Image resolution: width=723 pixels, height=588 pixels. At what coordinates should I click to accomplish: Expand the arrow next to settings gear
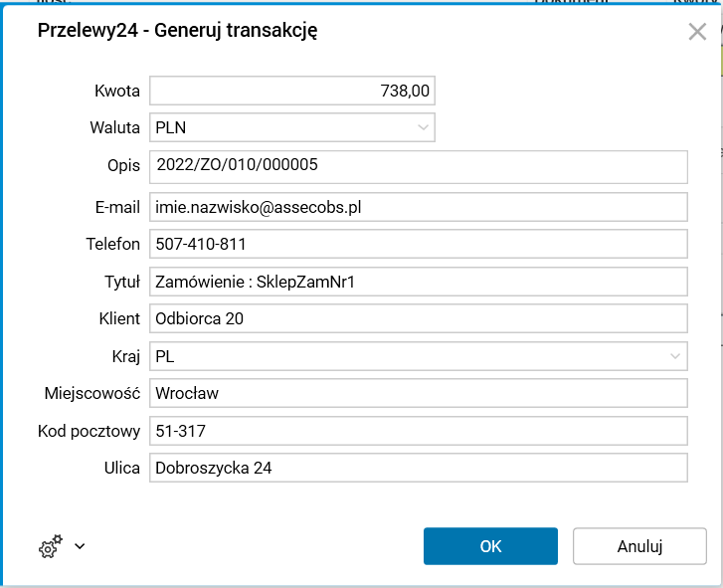point(80,546)
